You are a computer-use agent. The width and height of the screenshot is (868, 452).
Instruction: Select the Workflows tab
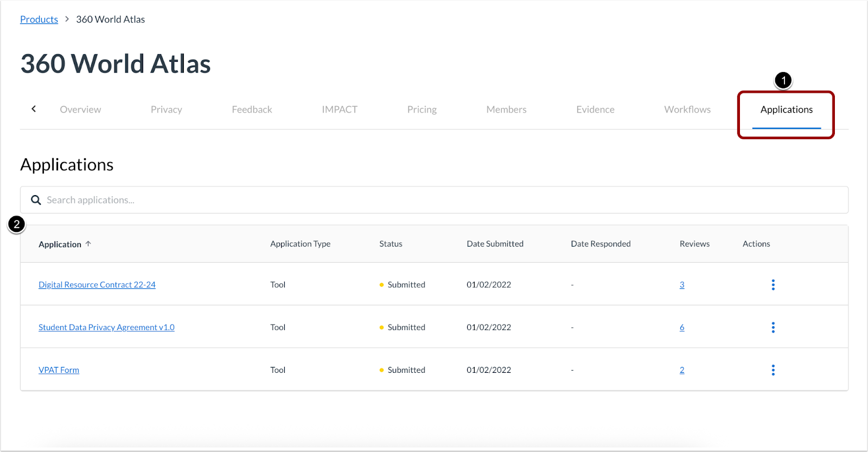click(x=687, y=109)
